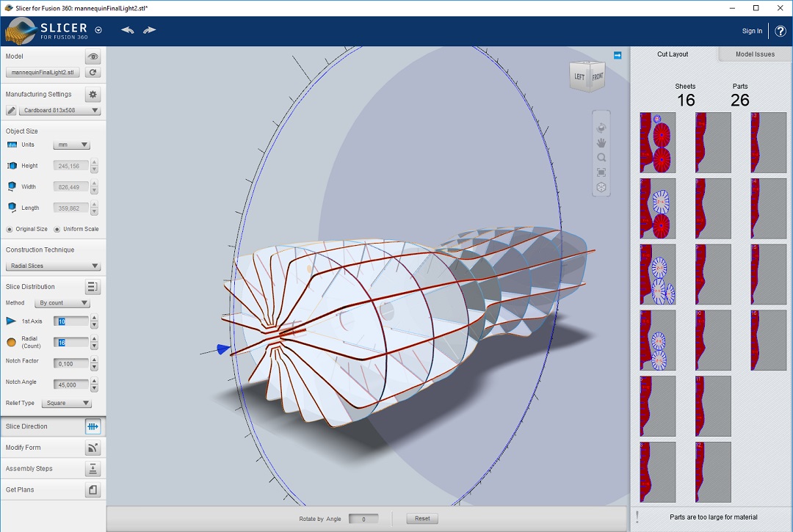Click the mannequinFinalLight2.stl model button
Image resolution: width=793 pixels, height=532 pixels.
[x=43, y=72]
